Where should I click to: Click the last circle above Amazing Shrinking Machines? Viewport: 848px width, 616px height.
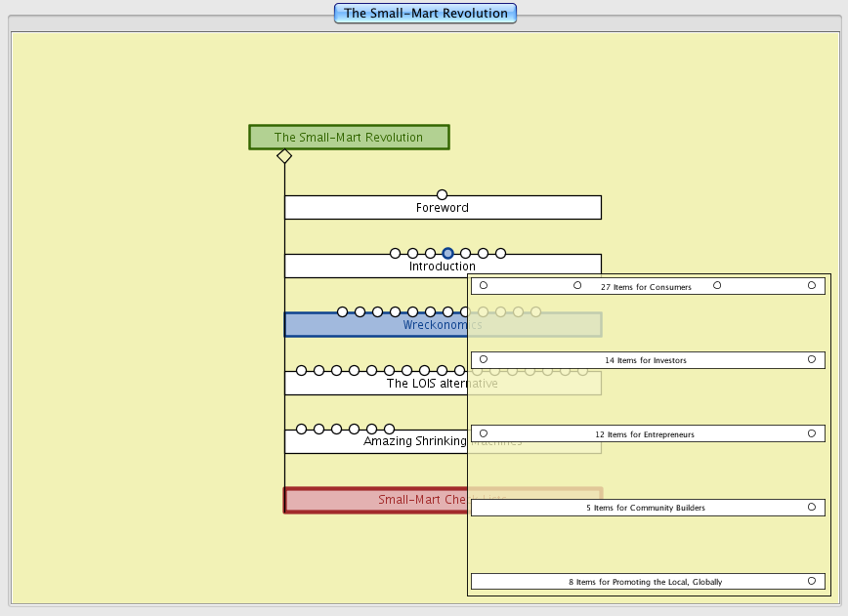[x=389, y=430]
